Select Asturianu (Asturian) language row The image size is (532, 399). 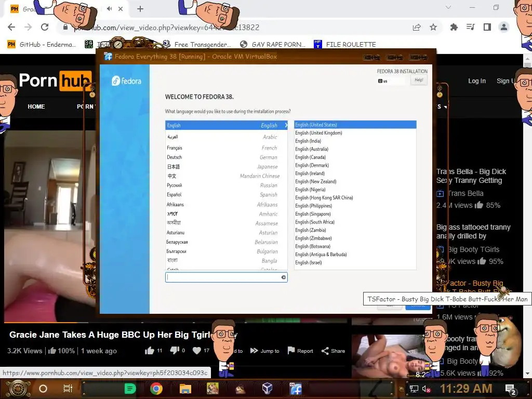pyautogui.click(x=227, y=233)
